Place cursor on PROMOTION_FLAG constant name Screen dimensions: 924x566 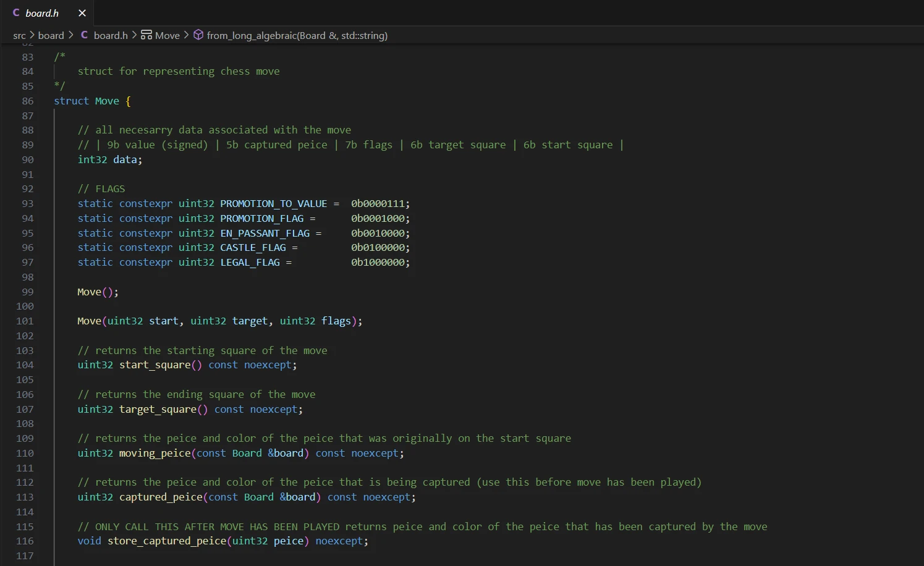[x=261, y=218]
